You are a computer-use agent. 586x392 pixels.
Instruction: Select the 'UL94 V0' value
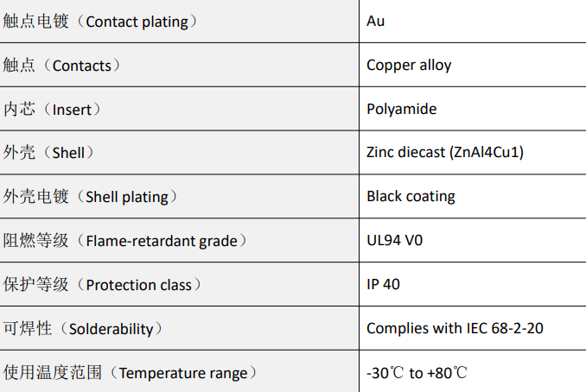pos(395,241)
